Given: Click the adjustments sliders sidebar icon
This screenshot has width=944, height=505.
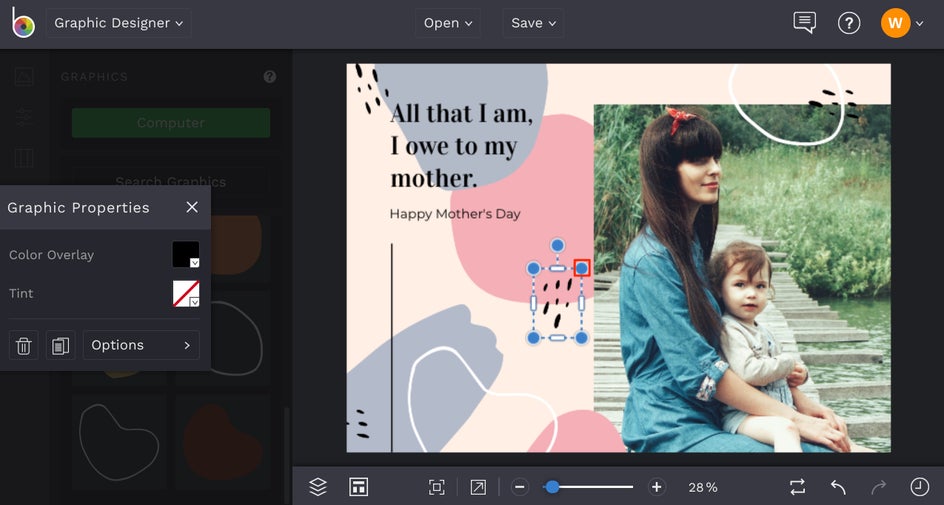Looking at the screenshot, I should coord(23,117).
